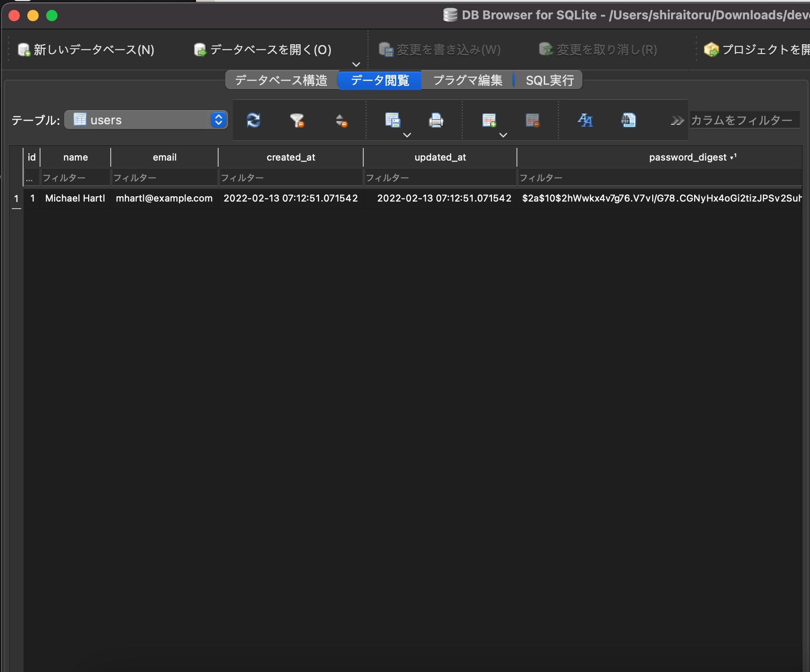
Task: Open a project with the プロジェクト toolbar button
Action: coord(756,49)
